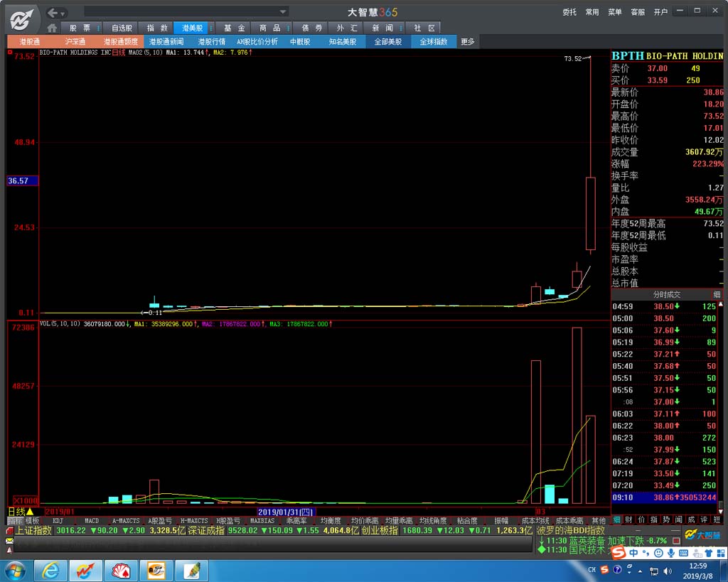Click the volume speaker tray icon

point(668,571)
